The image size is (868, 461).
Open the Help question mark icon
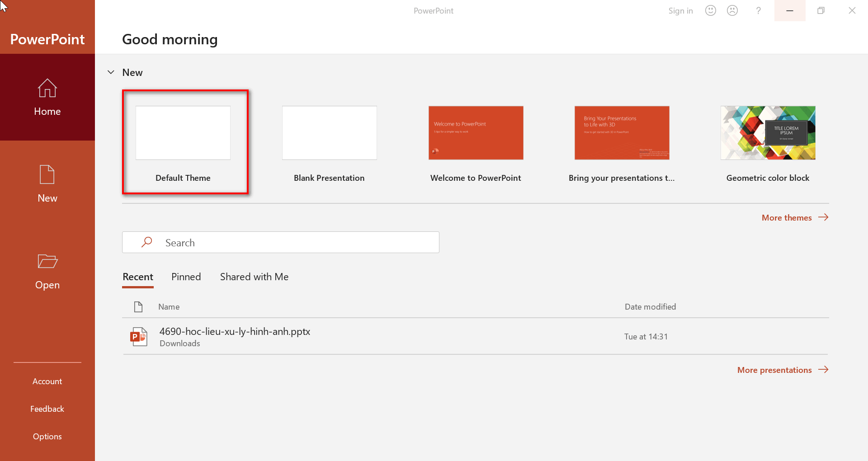click(x=759, y=10)
